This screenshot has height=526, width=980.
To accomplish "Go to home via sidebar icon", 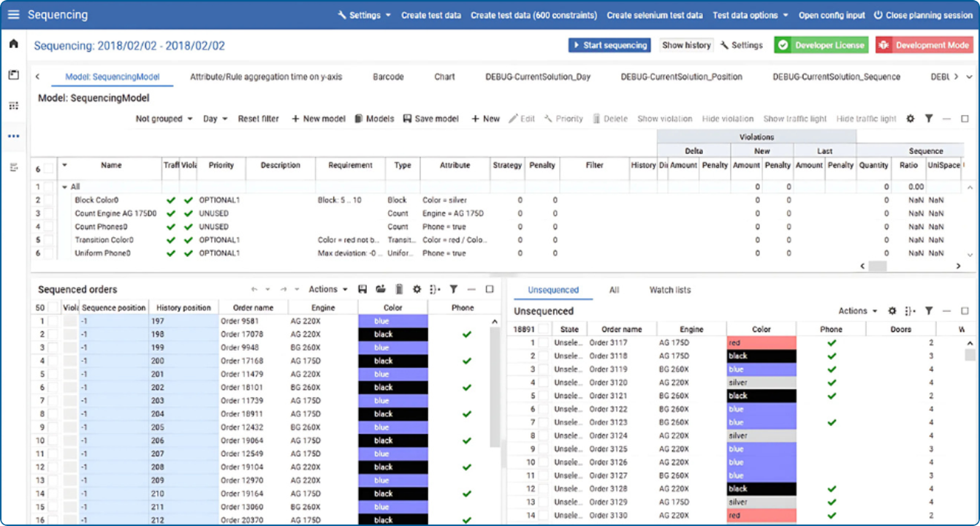I will click(x=13, y=44).
